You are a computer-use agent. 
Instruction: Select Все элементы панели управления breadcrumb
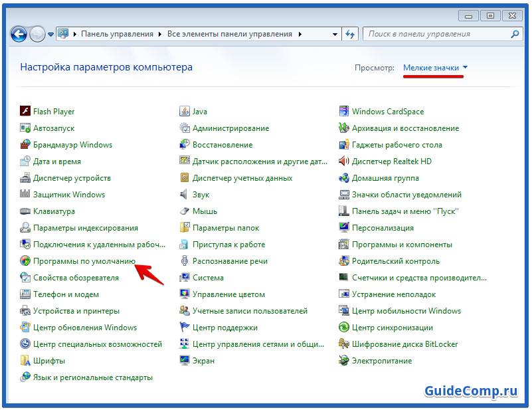click(229, 34)
